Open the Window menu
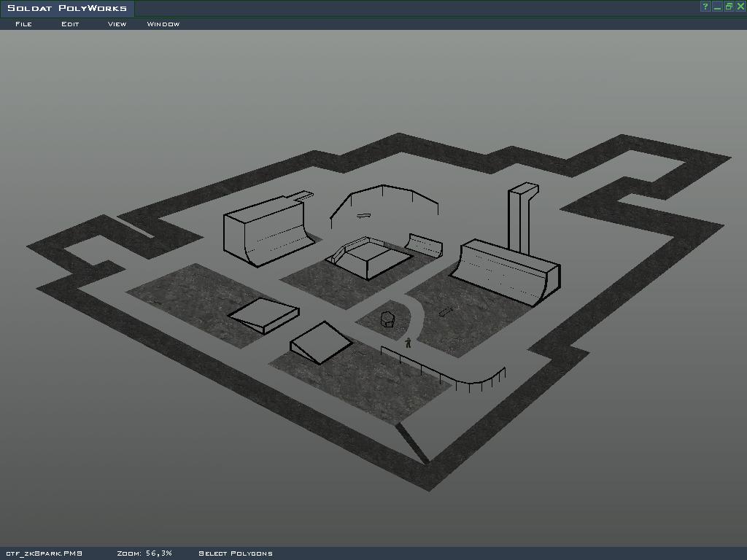This screenshot has height=560, width=747. point(163,24)
